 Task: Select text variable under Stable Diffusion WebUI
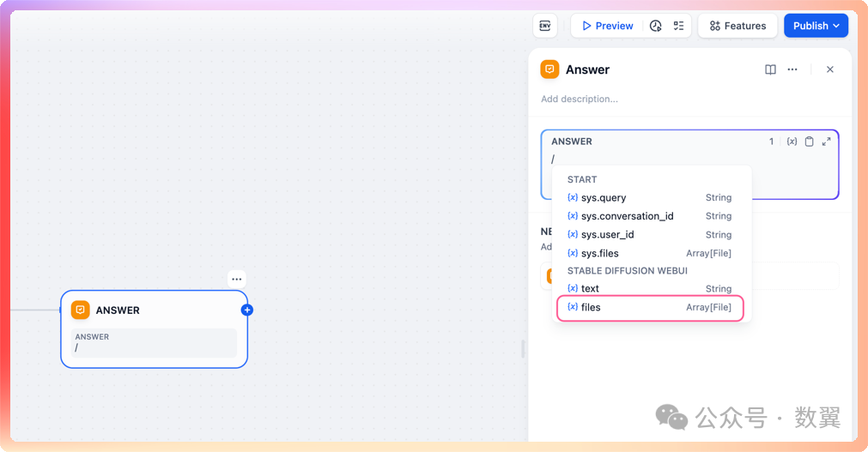pos(650,288)
